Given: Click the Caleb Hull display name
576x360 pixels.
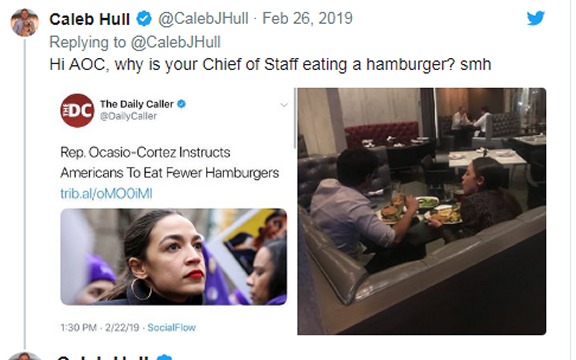Looking at the screenshot, I should pyautogui.click(x=89, y=19).
